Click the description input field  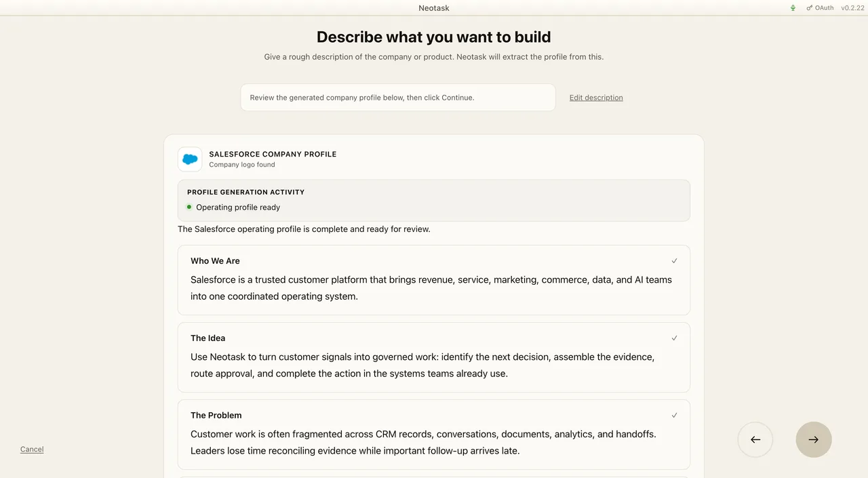pyautogui.click(x=398, y=98)
